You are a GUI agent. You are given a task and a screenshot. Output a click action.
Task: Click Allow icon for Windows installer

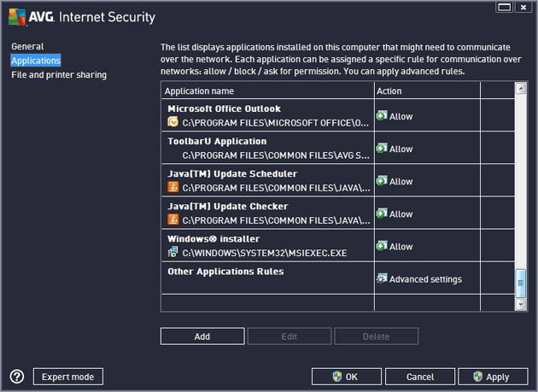pos(382,246)
